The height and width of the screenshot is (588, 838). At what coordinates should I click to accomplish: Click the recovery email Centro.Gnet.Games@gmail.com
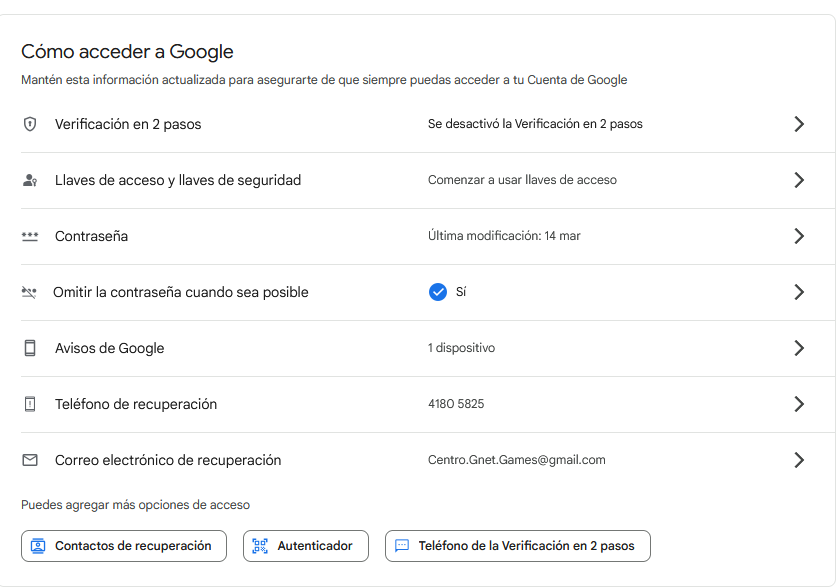pyautogui.click(x=516, y=460)
